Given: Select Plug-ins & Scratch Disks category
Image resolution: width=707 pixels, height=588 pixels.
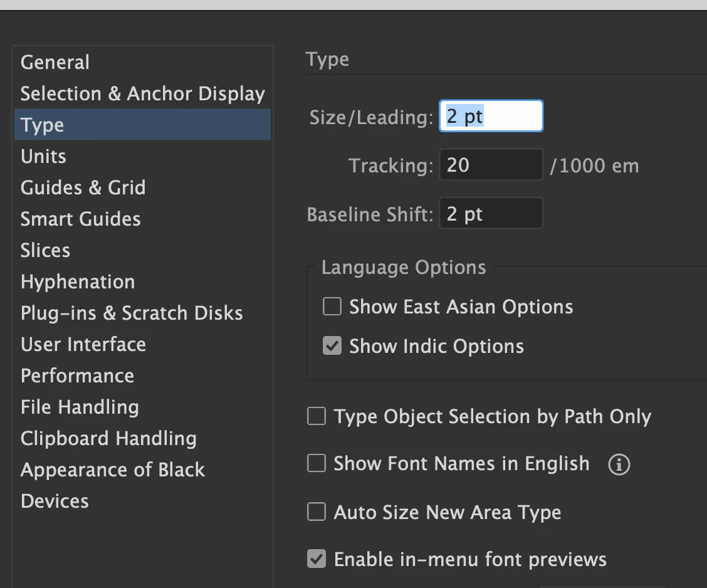Looking at the screenshot, I should click(132, 313).
